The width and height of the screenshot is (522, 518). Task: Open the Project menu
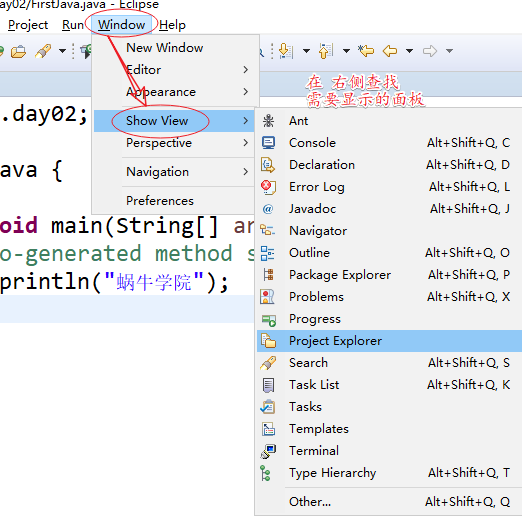(x=28, y=25)
